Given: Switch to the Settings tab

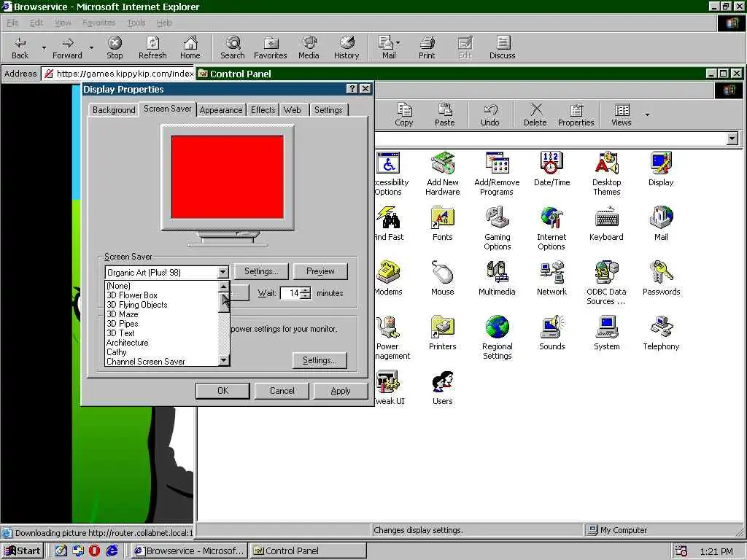Looking at the screenshot, I should tap(328, 110).
